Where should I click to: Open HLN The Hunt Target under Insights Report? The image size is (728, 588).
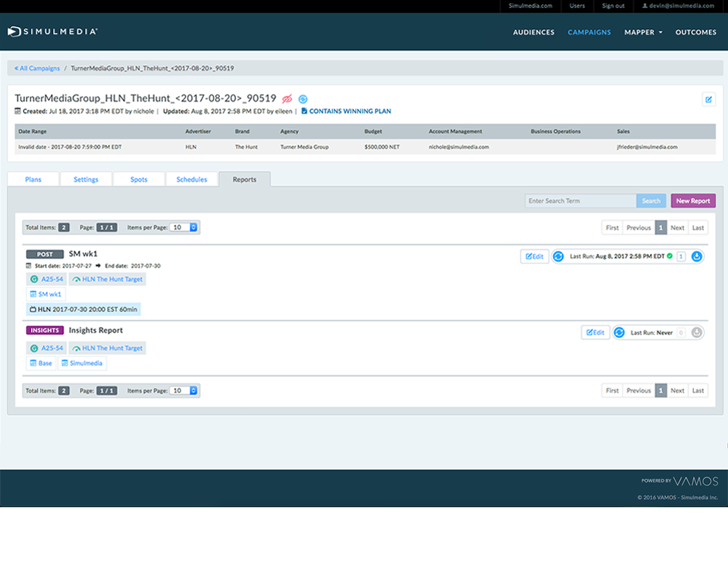pos(108,348)
